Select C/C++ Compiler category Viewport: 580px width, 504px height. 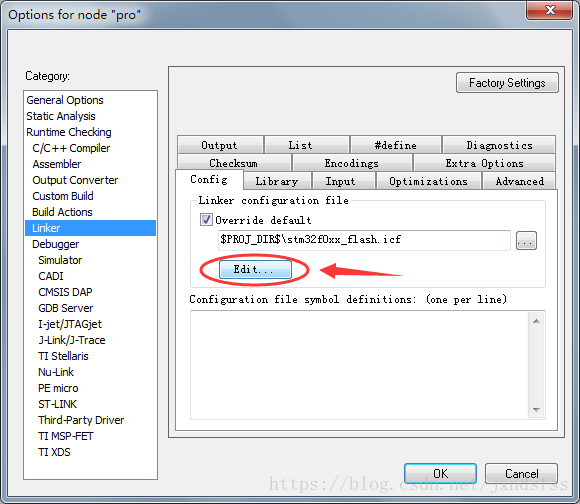(x=71, y=148)
